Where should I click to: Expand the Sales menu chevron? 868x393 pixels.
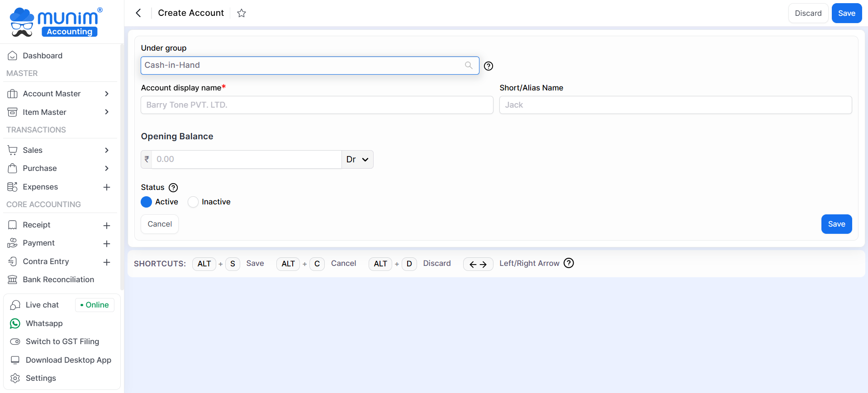(x=107, y=150)
